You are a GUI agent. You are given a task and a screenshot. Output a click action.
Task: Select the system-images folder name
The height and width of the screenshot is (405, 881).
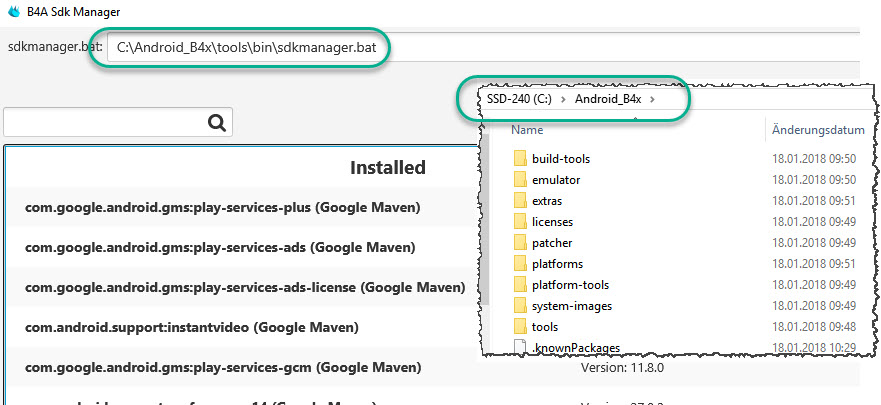(572, 306)
